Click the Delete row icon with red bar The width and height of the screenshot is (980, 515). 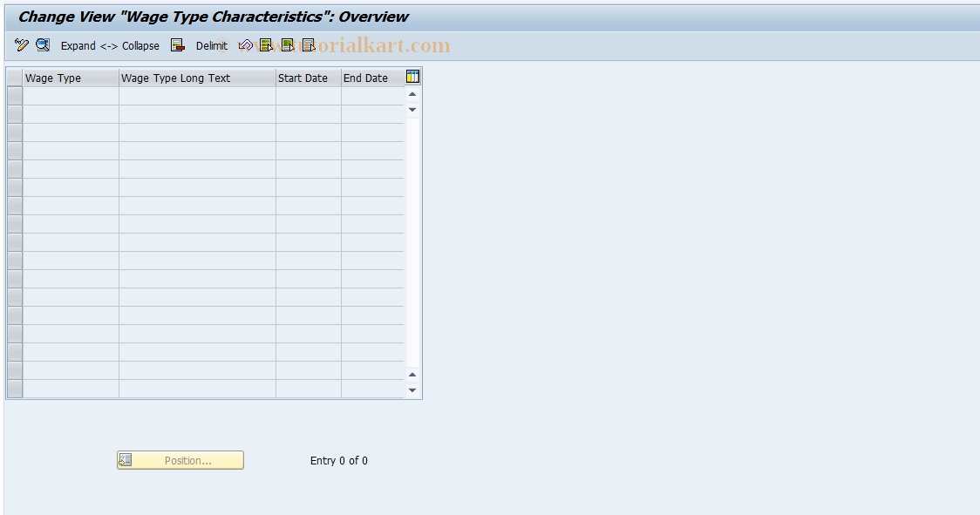178,45
